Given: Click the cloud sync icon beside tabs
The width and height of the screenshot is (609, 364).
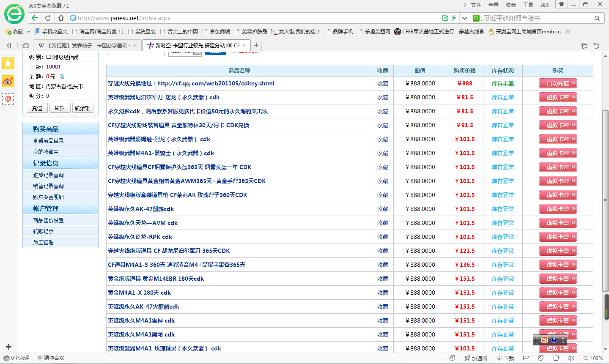Looking at the screenshot, I should click(x=26, y=45).
